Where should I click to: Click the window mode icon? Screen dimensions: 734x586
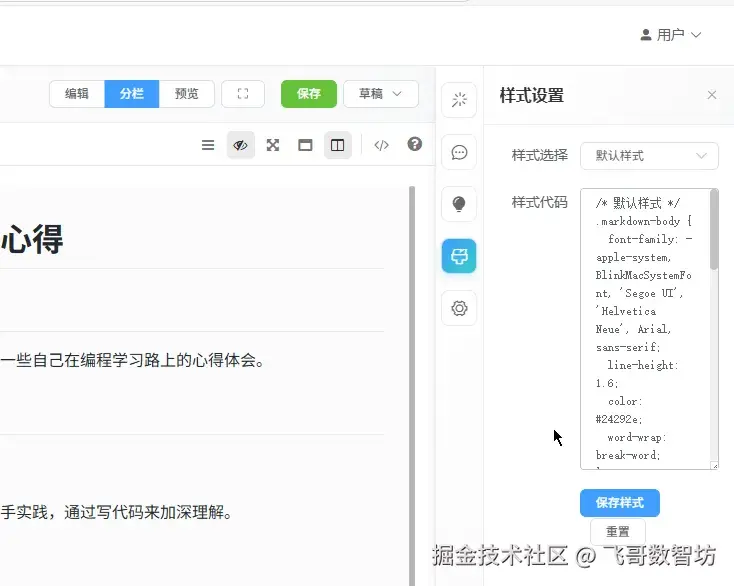[305, 145]
